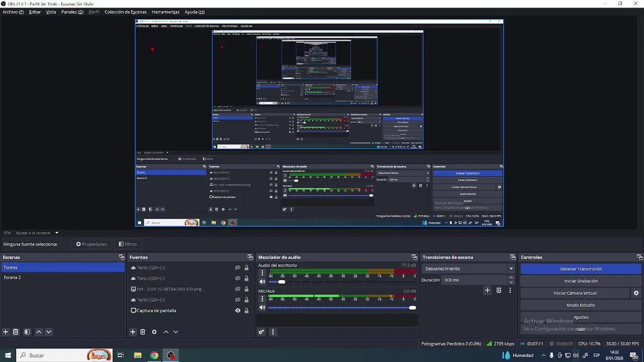Open the Paneles menu

click(x=72, y=12)
